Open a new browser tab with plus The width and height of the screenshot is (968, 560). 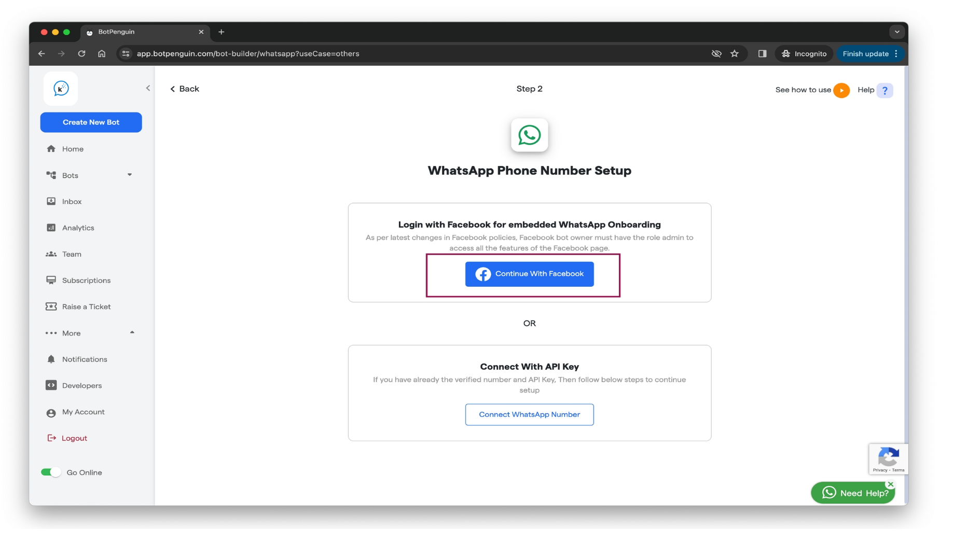coord(222,32)
